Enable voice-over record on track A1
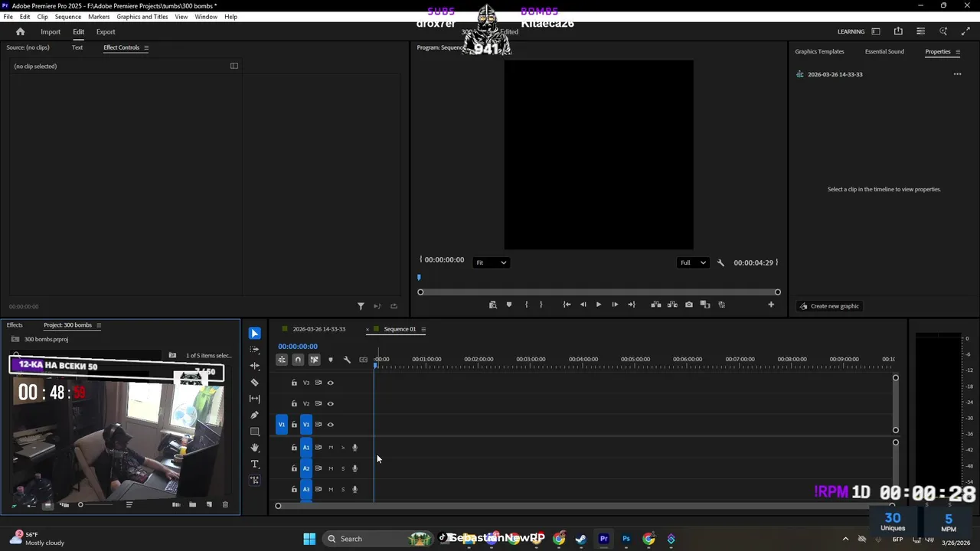980x551 pixels. click(354, 448)
